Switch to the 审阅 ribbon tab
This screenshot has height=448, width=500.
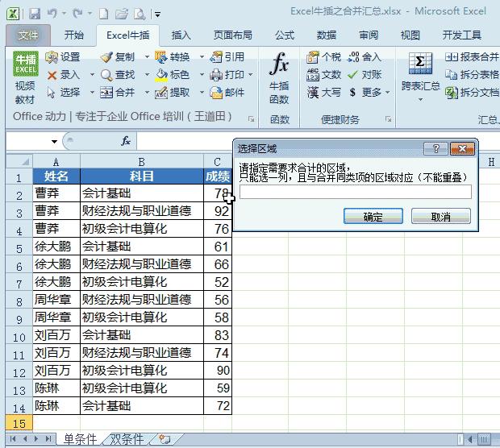(369, 35)
